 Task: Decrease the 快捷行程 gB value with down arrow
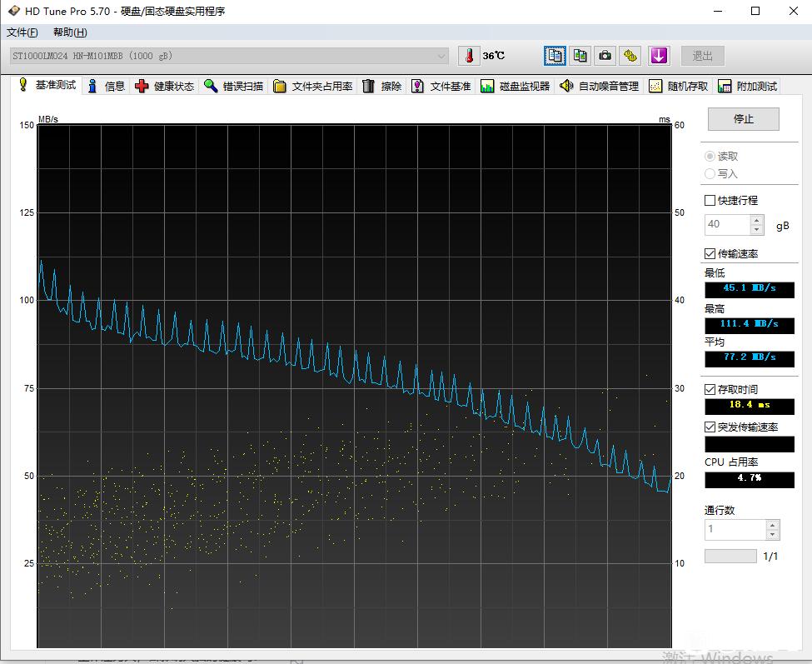pyautogui.click(x=756, y=229)
